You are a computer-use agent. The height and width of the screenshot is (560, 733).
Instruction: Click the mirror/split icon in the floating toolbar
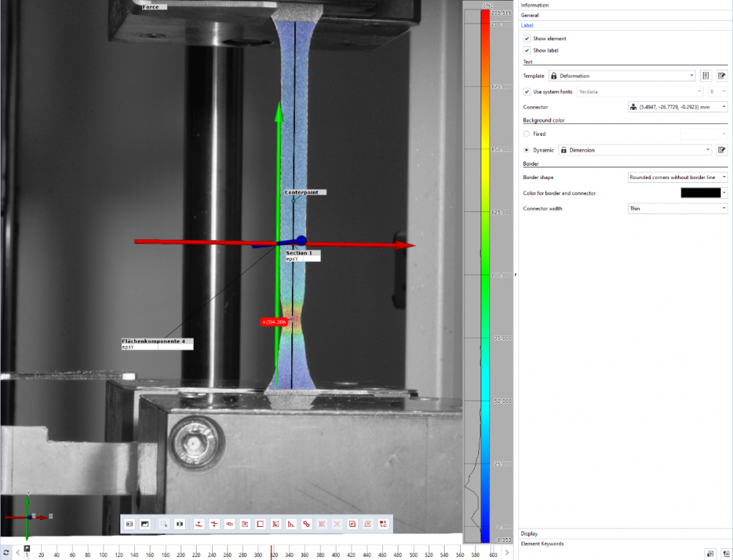180,524
